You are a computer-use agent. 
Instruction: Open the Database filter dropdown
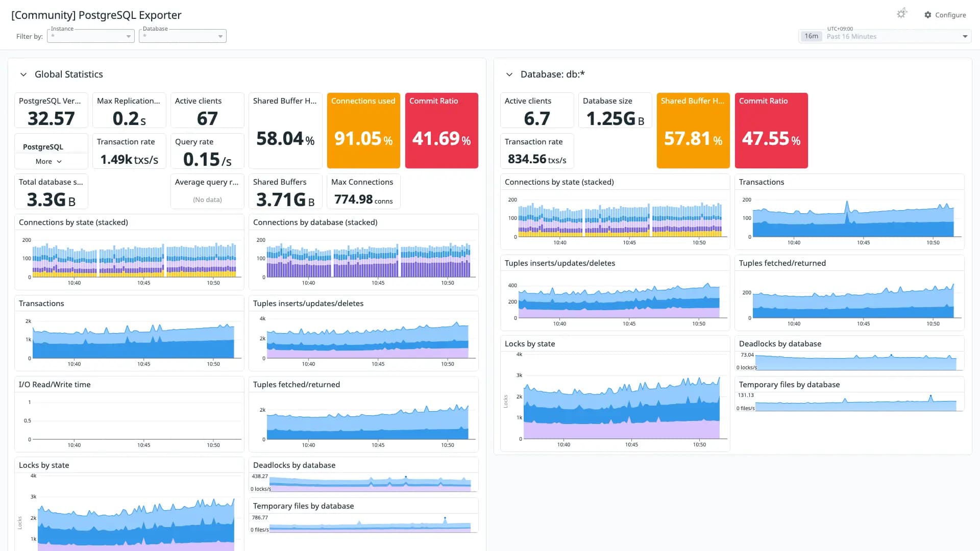click(183, 36)
